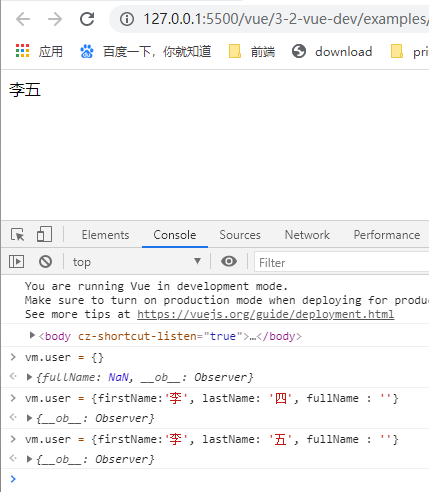Open the 应用 apps grid bookmark
The image size is (429, 492).
tap(39, 51)
